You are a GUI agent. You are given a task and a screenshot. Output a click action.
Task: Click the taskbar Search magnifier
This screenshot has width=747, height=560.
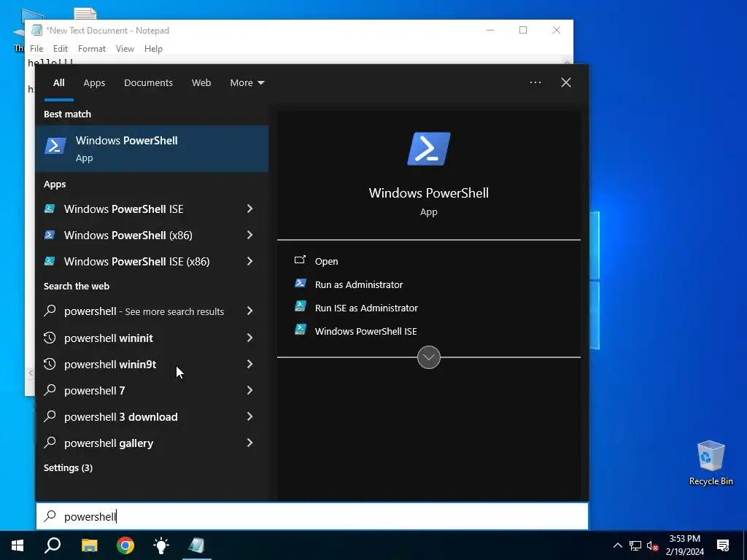point(53,545)
